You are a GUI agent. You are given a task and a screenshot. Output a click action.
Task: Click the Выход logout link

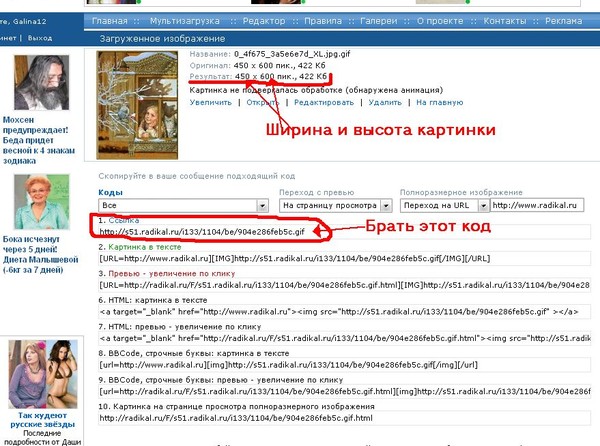pyautogui.click(x=40, y=38)
